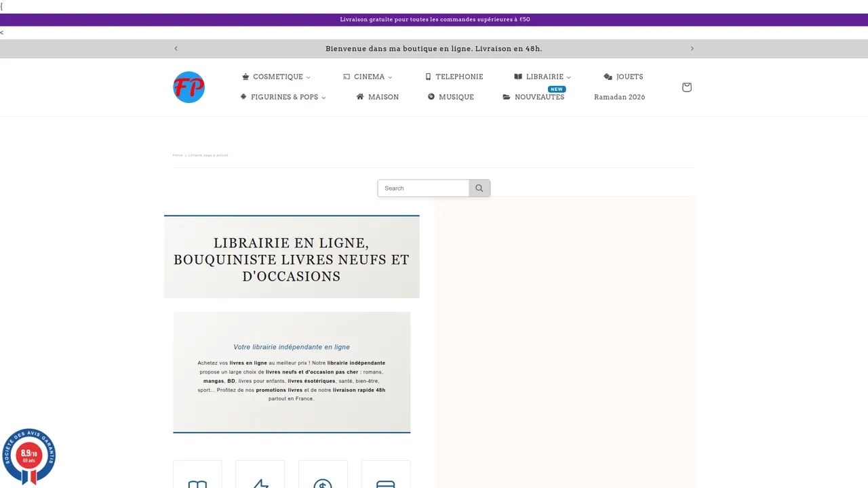
Task: Expand the COSMETIQUE dropdown menu
Action: (276, 77)
